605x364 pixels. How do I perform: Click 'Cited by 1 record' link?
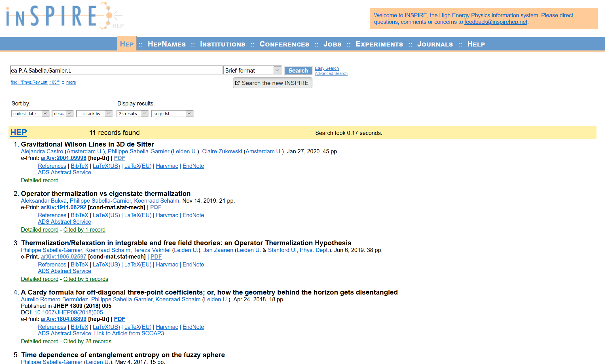coord(84,230)
